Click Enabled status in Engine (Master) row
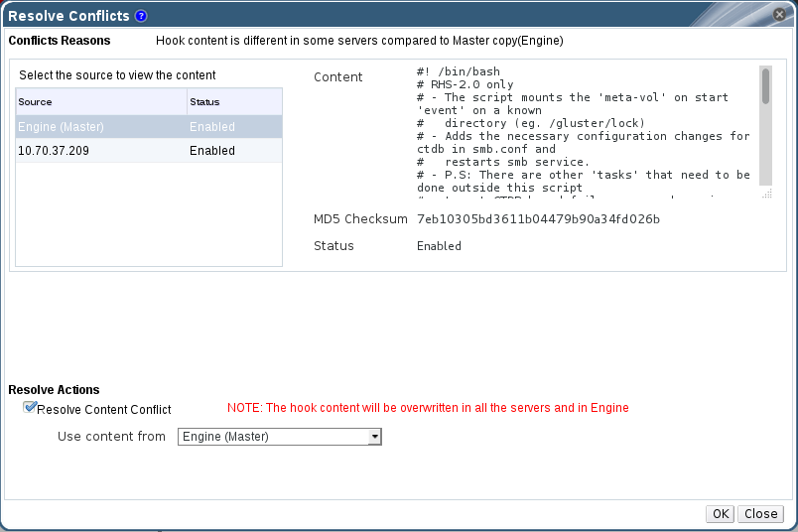 [x=212, y=127]
